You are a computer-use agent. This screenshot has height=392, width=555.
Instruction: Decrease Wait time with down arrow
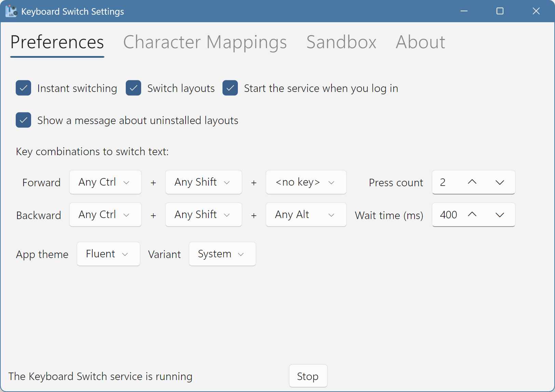pyautogui.click(x=500, y=215)
